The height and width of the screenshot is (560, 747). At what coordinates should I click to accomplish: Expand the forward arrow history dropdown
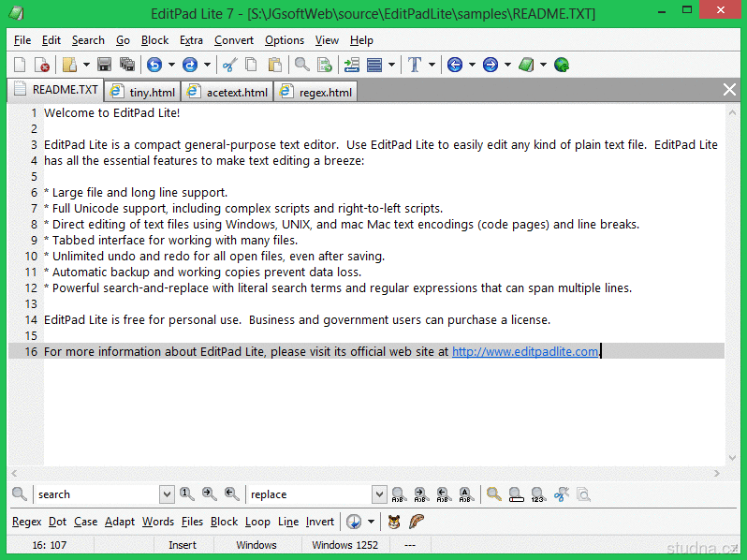(x=508, y=65)
